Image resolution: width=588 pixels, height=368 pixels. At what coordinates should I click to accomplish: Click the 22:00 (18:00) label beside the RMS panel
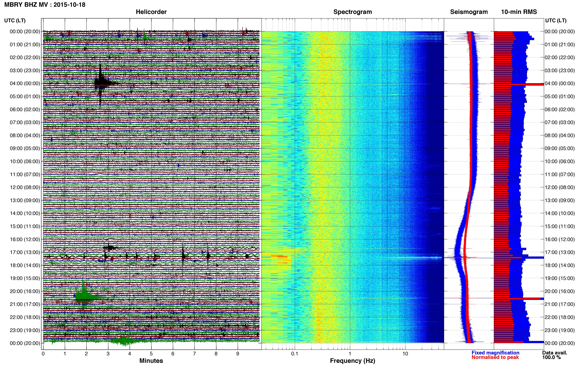point(560,317)
